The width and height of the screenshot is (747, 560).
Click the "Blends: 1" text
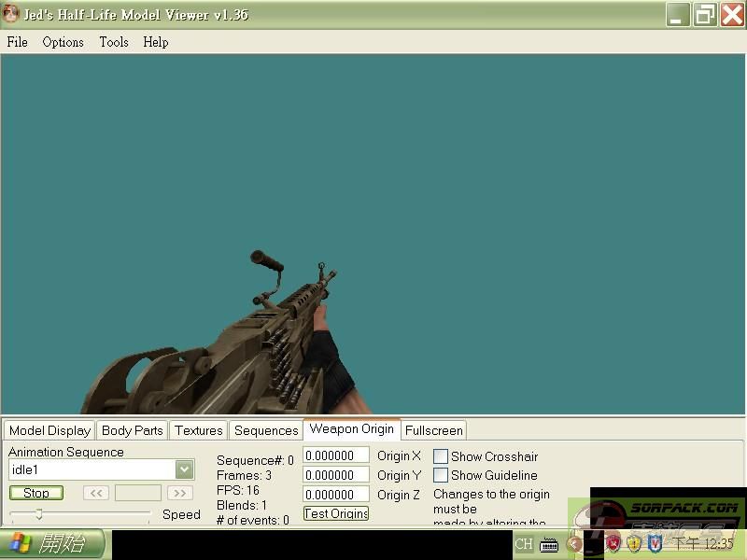click(242, 505)
